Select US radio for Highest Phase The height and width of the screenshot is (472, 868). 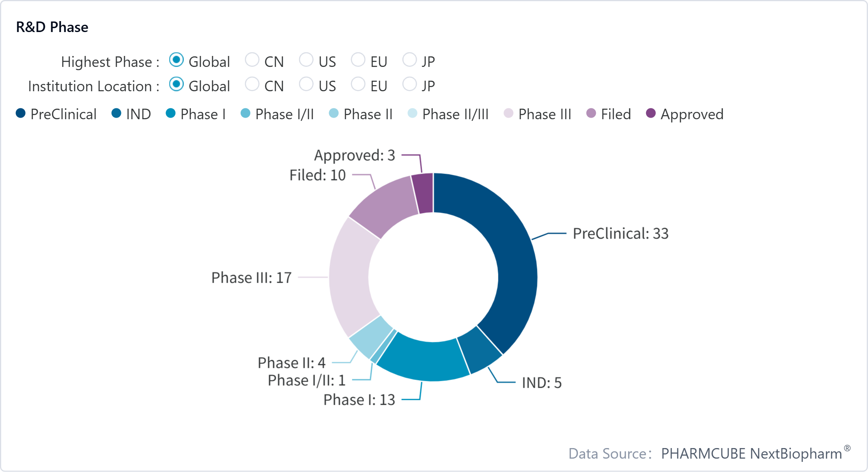[x=306, y=60]
